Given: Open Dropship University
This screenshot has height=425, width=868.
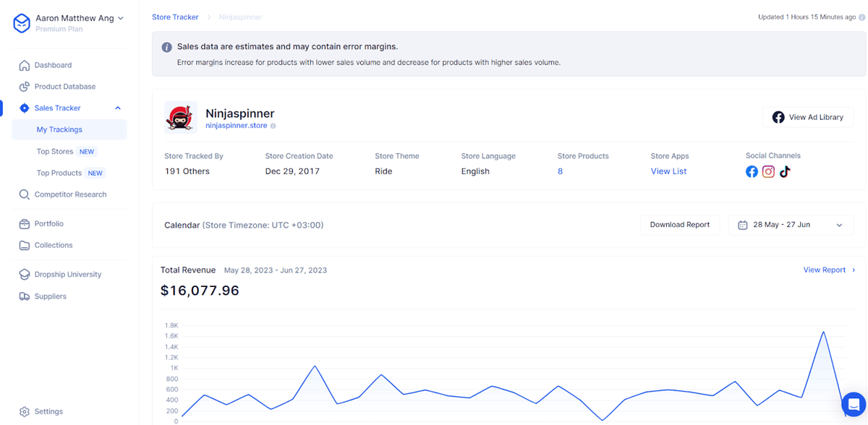Looking at the screenshot, I should (68, 275).
